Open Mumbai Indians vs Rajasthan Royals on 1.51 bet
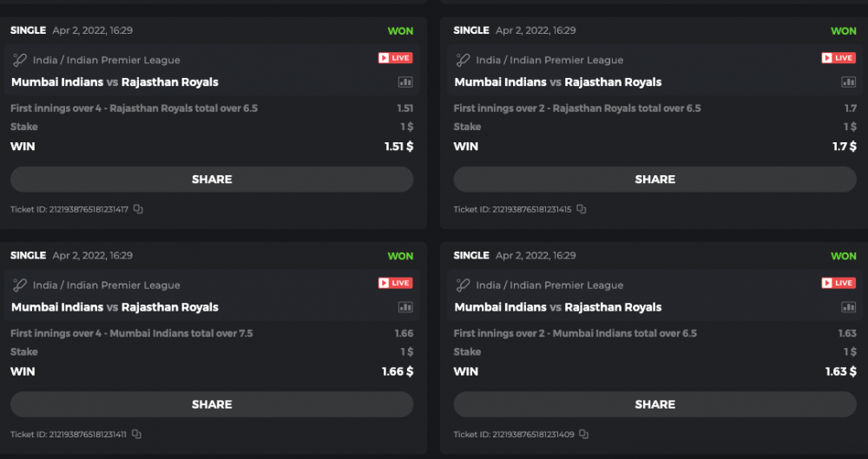Viewport: 868px width, 459px height. pos(115,82)
